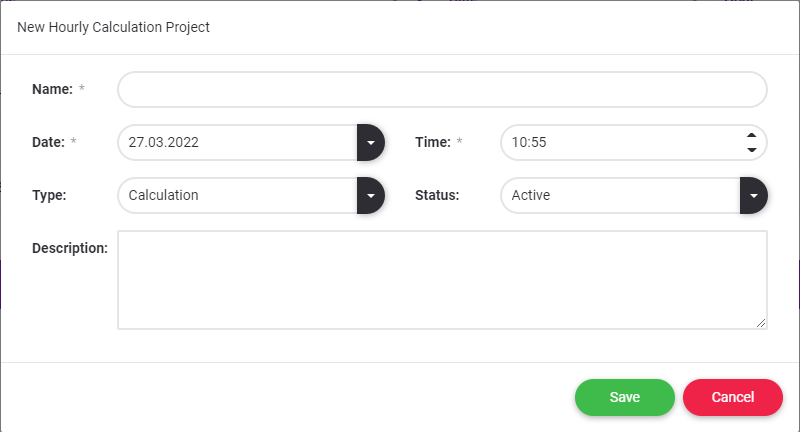Image resolution: width=800 pixels, height=432 pixels.
Task: Select the Type field showing Calculation
Action: pyautogui.click(x=237, y=195)
